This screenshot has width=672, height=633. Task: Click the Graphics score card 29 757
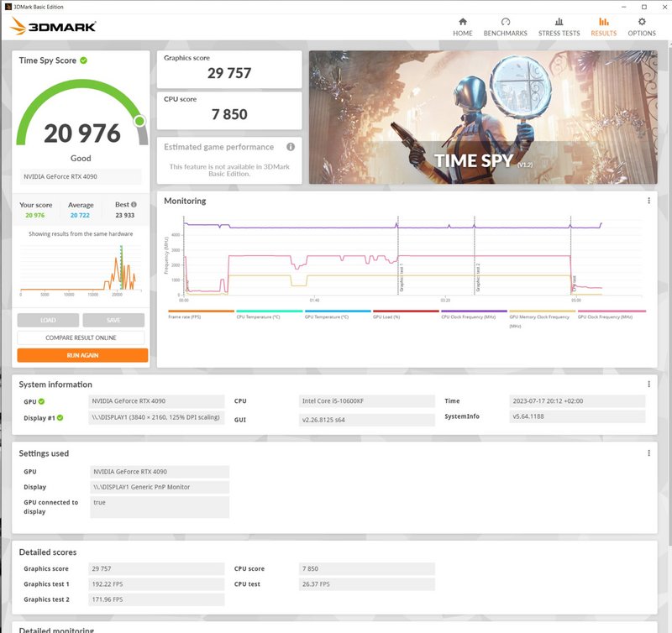click(x=229, y=70)
